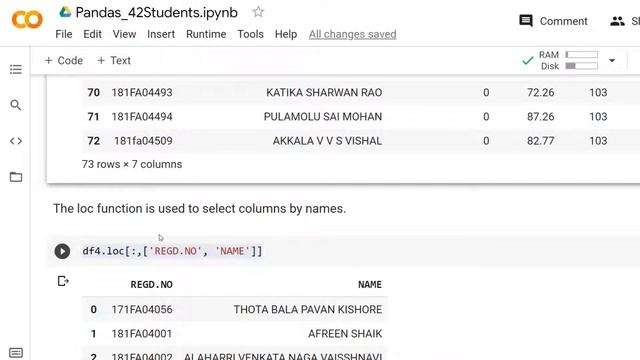Image resolution: width=640 pixels, height=360 pixels.
Task: View Disk usage bar
Action: pyautogui.click(x=582, y=66)
